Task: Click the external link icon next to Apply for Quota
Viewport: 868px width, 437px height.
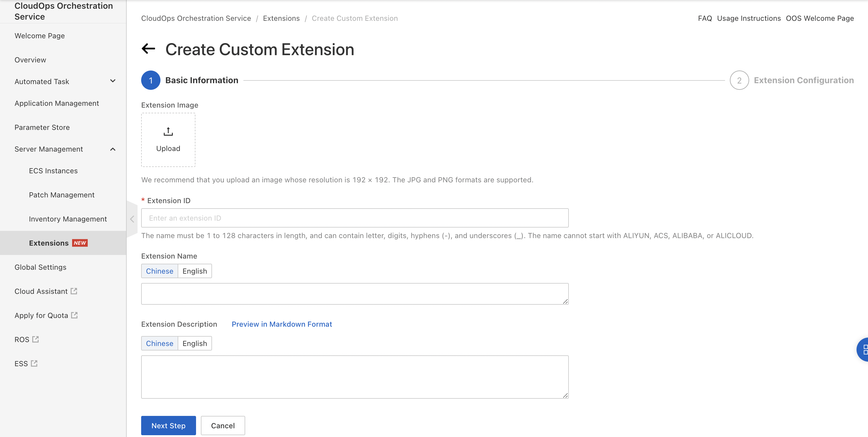Action: tap(74, 315)
